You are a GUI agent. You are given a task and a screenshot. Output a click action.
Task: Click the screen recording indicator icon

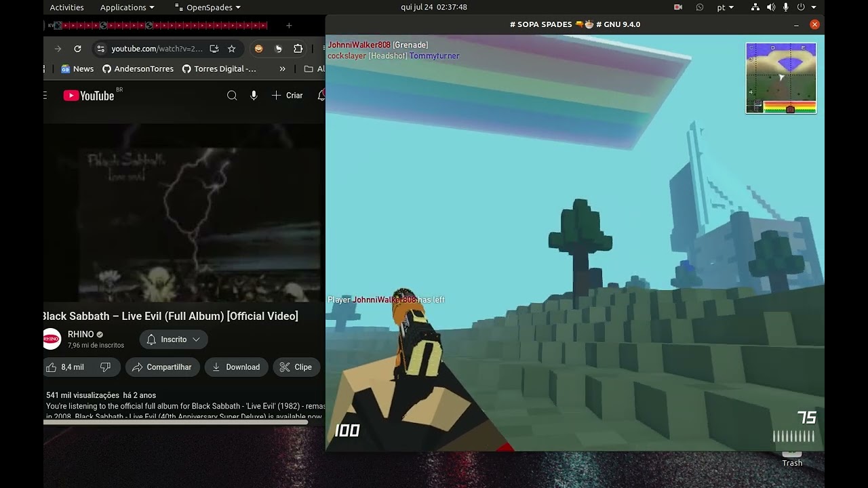coord(677,7)
